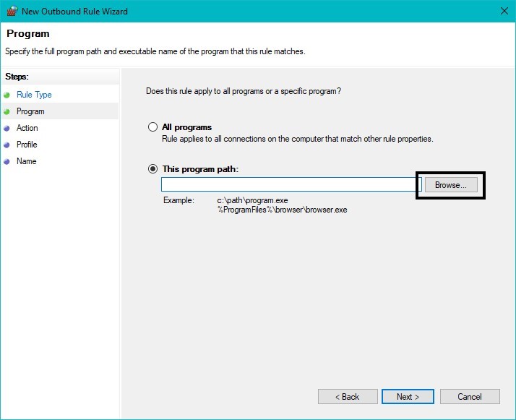The image size is (516, 420).
Task: Select the Program step in sidebar
Action: click(x=30, y=111)
